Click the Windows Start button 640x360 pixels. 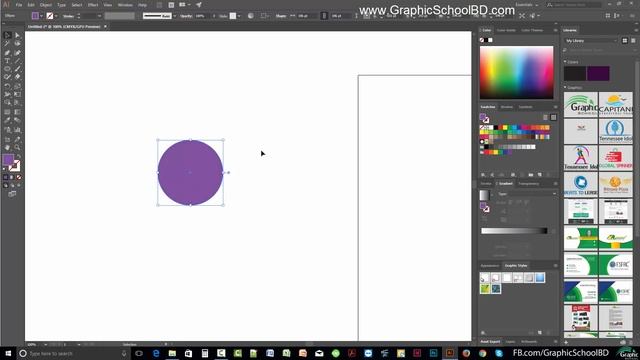8,353
